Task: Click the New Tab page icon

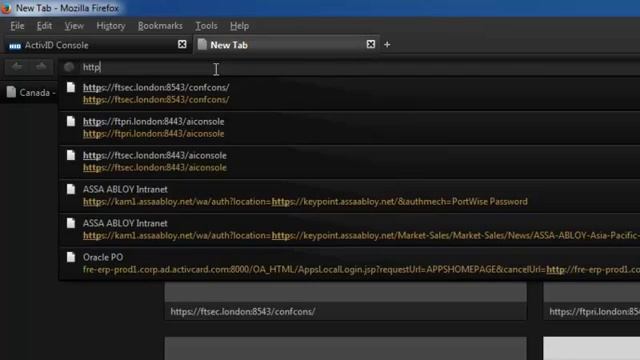Action: coord(202,44)
